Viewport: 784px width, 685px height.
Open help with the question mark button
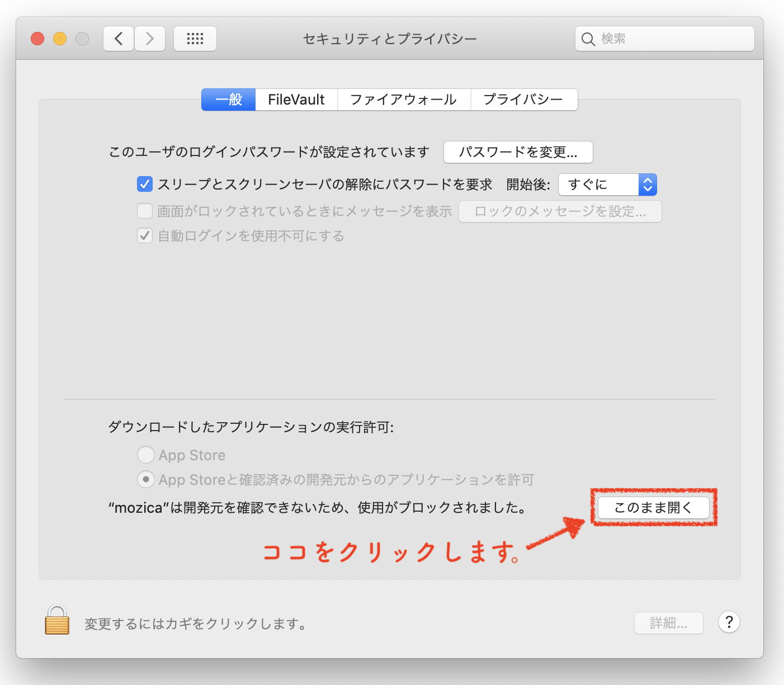tap(729, 622)
